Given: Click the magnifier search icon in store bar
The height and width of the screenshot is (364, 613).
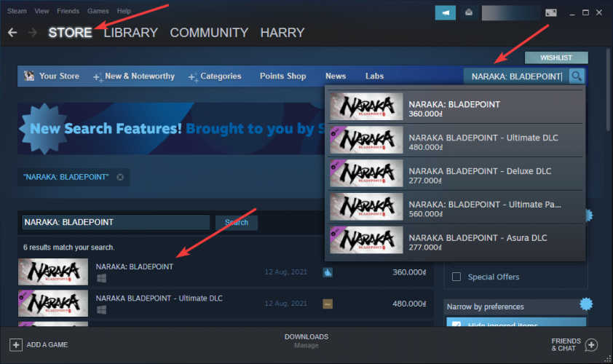Looking at the screenshot, I should click(577, 76).
